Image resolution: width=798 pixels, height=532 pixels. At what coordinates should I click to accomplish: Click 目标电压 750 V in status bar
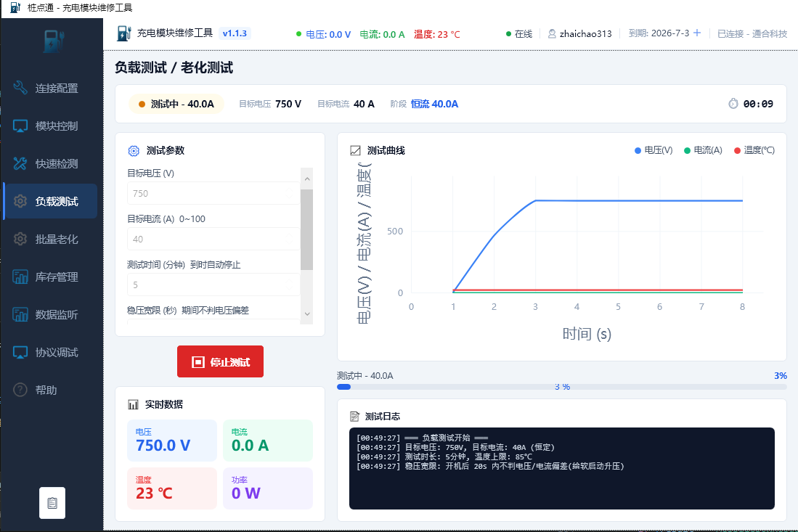(270, 104)
